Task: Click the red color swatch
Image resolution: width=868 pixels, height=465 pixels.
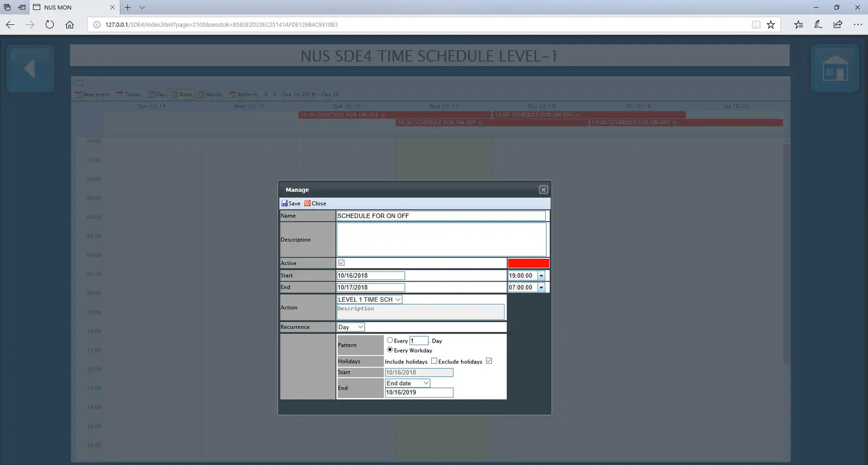Action: [x=528, y=263]
